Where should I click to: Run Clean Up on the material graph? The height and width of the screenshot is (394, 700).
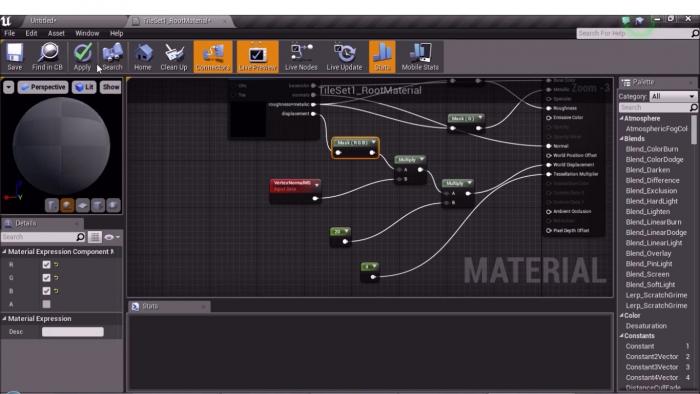pyautogui.click(x=174, y=57)
